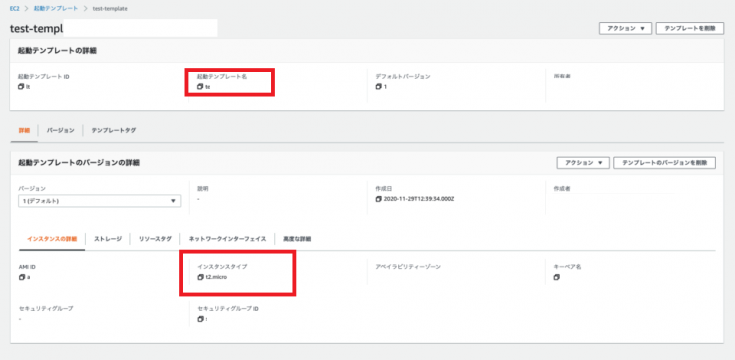Copy the key pair name
This screenshot has height=360, width=735.
[x=557, y=278]
